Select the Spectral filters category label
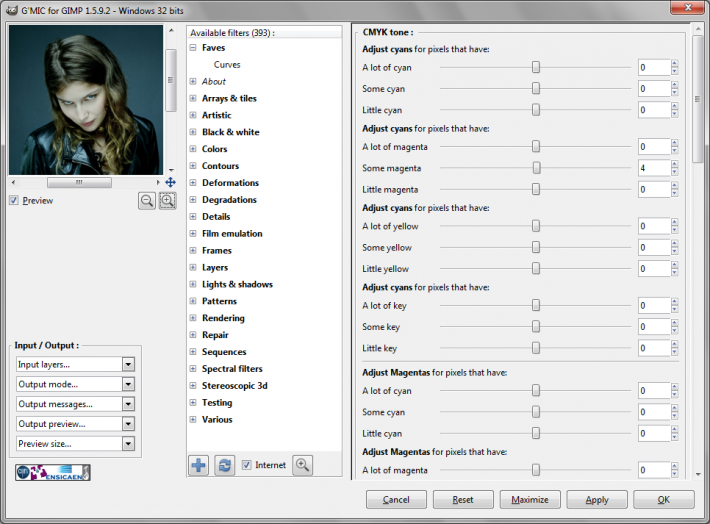Screen dimensions: 710x524 232,369
